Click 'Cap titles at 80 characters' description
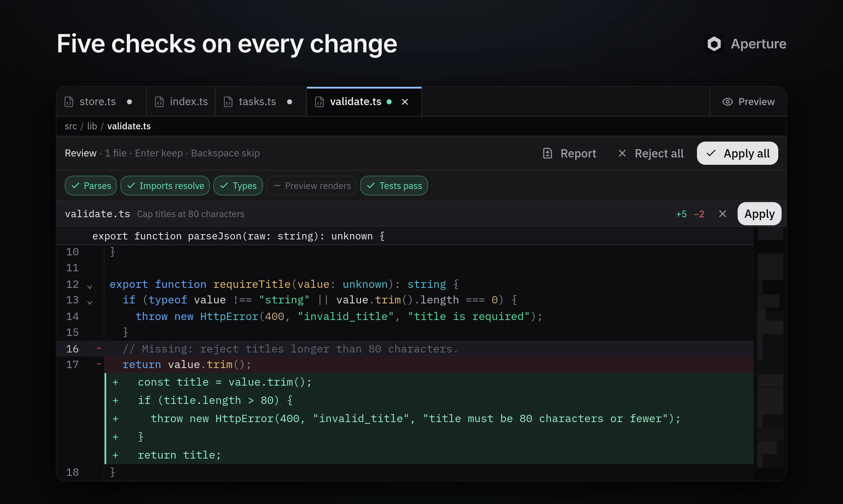Viewport: 843px width, 504px height. tap(191, 214)
